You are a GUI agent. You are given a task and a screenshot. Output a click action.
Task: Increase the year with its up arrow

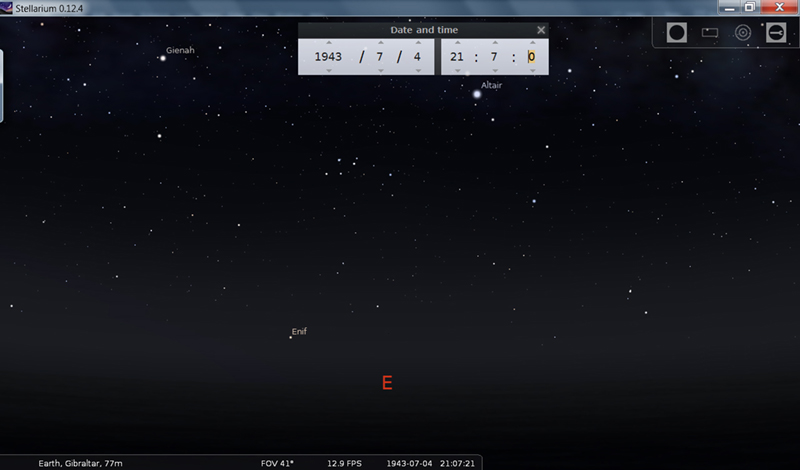(329, 43)
